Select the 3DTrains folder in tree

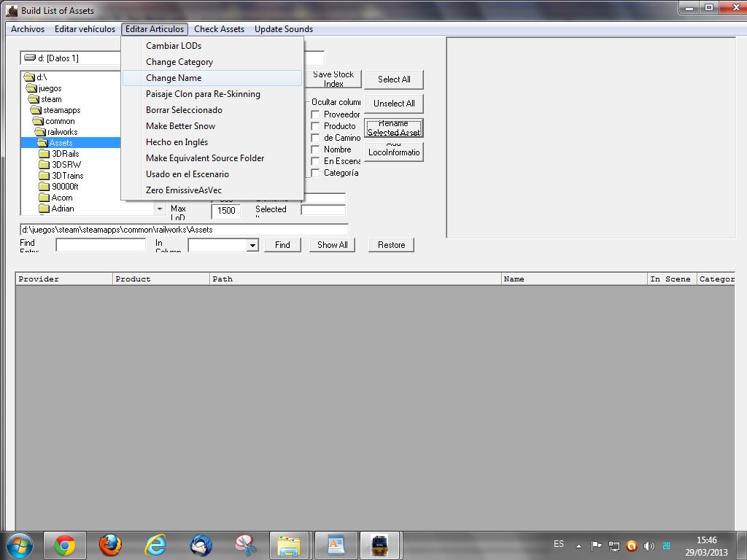point(67,176)
